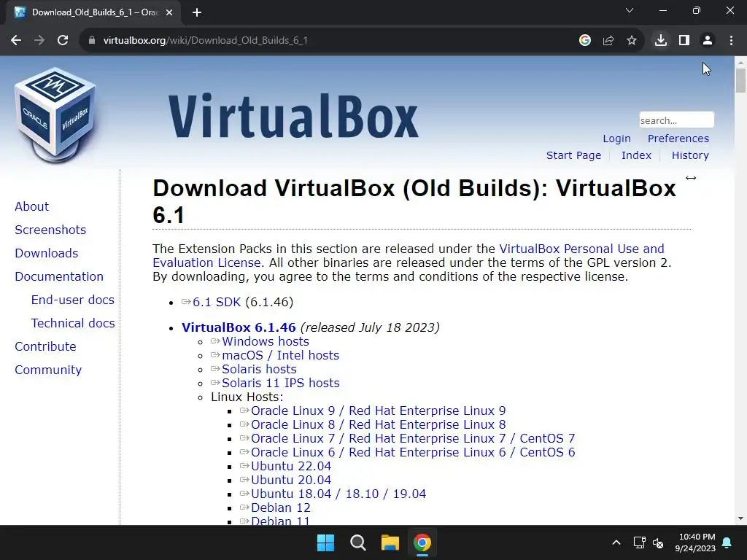Image resolution: width=747 pixels, height=560 pixels.
Task: Click the Google icon in address bar
Action: pyautogui.click(x=585, y=41)
